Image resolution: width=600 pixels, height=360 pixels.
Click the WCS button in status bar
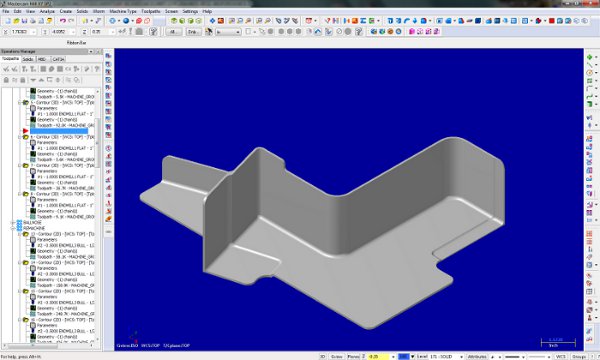[560, 357]
